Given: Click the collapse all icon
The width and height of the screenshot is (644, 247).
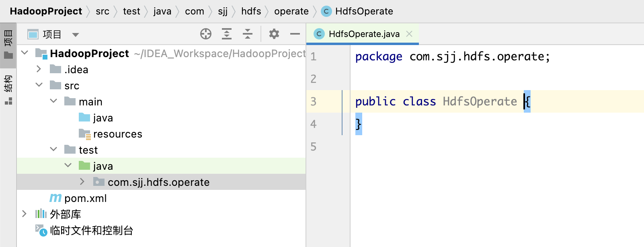Looking at the screenshot, I should [248, 34].
